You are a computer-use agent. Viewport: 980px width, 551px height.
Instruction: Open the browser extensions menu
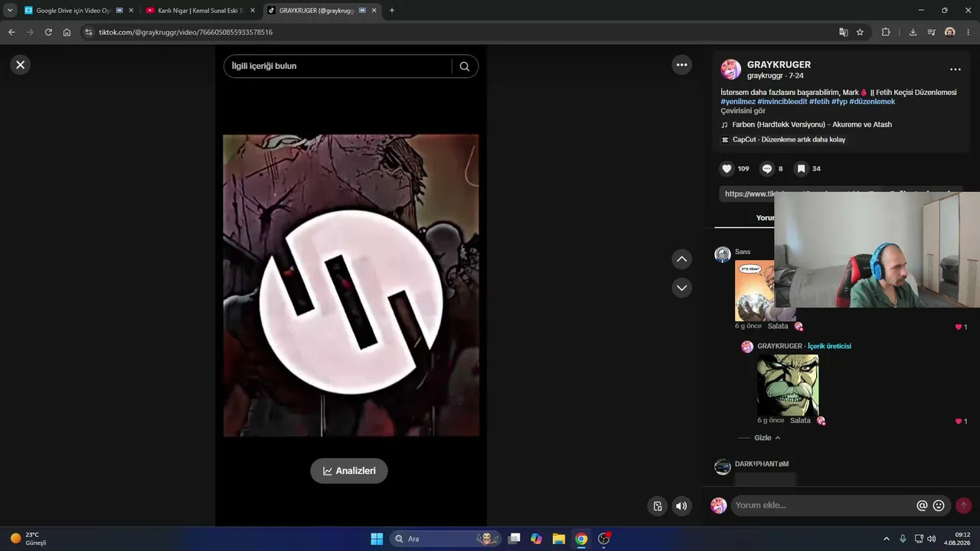(886, 32)
